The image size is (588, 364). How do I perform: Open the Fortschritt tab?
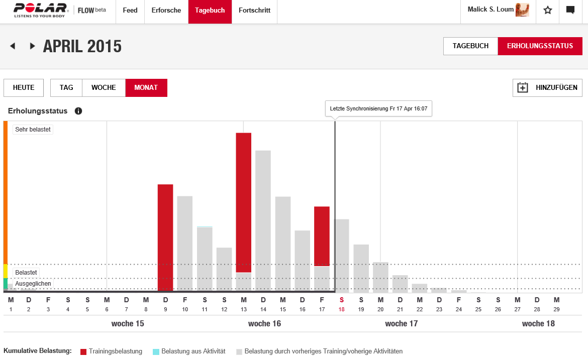(x=254, y=11)
